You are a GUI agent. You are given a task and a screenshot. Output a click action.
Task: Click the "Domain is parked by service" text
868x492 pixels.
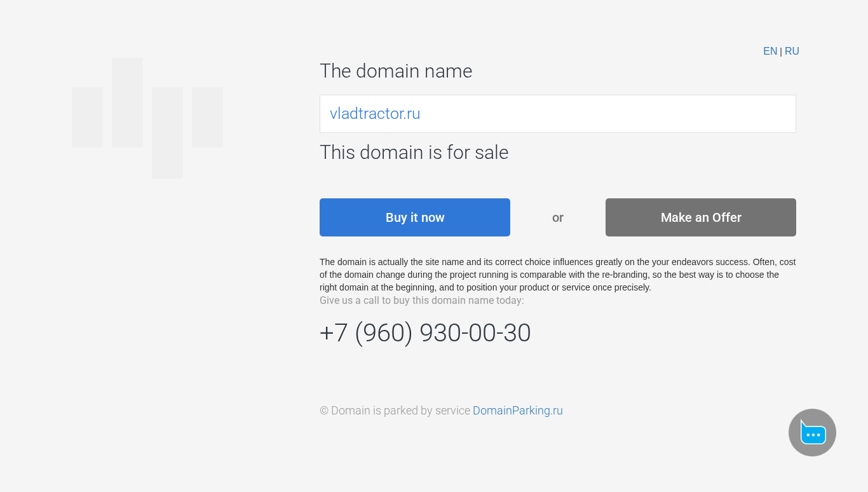click(x=395, y=411)
